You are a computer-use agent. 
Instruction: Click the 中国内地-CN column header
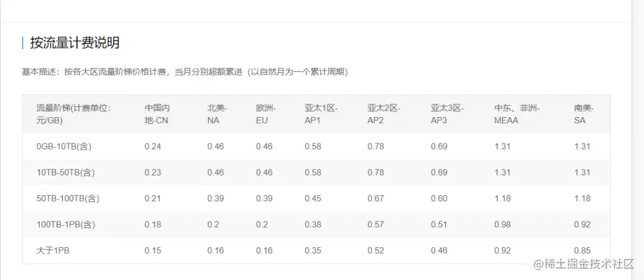[x=157, y=115]
